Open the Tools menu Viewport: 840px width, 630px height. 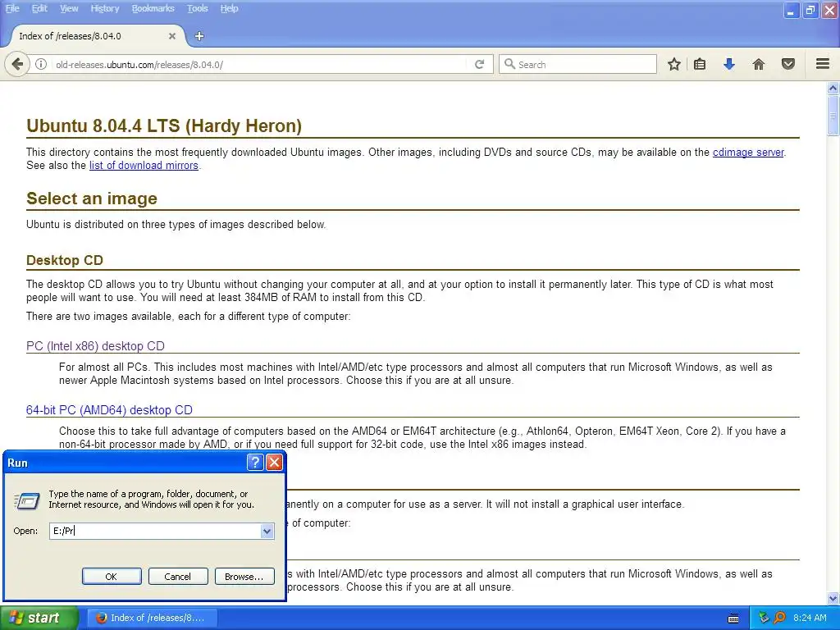[197, 8]
